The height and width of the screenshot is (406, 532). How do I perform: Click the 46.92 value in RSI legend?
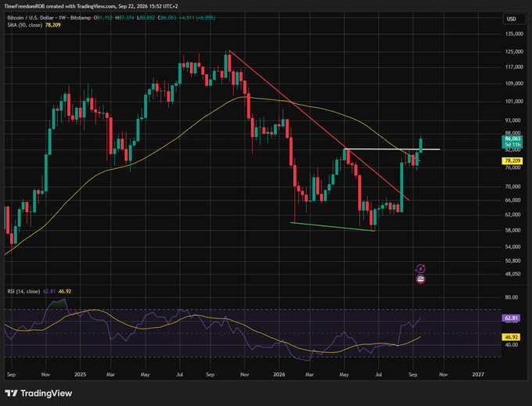tap(65, 291)
